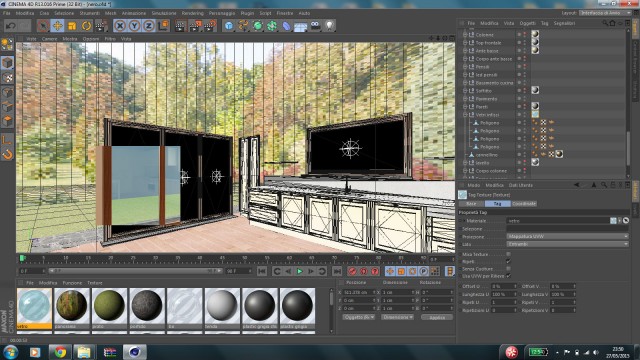This screenshot has height=360, width=640.
Task: Collapse the Vetri infissi tree item
Action: click(465, 115)
